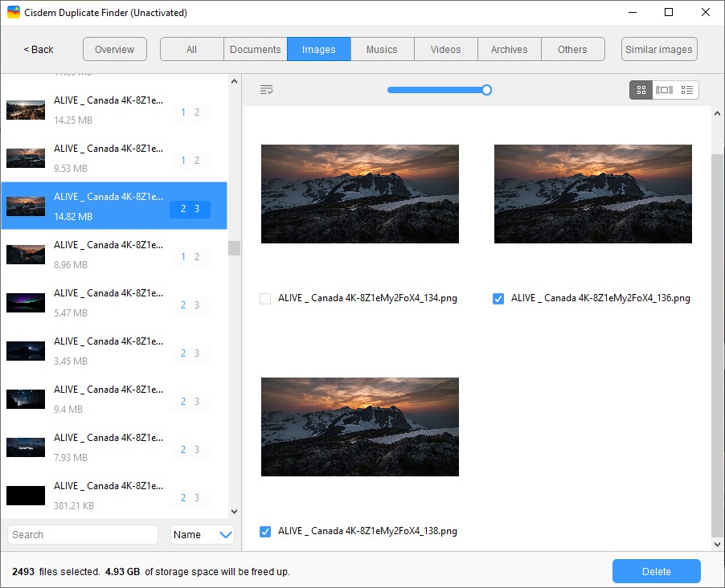Select the 9.53 MB duplicate group

[x=114, y=157]
